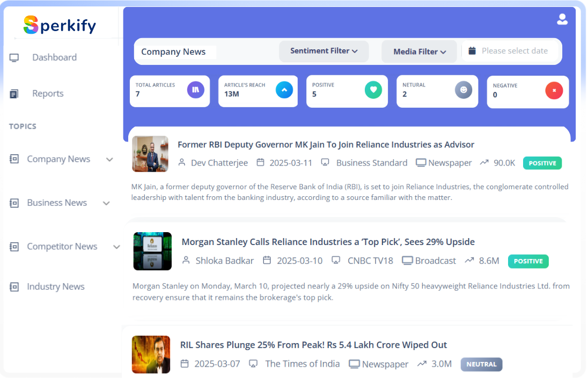Click the calendar icon in date field

tap(472, 51)
